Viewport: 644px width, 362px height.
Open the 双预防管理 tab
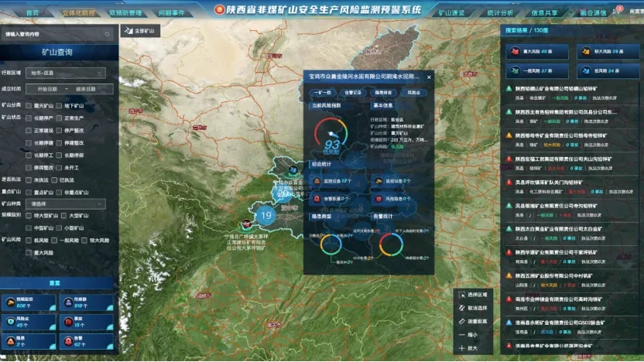pyautogui.click(x=125, y=13)
